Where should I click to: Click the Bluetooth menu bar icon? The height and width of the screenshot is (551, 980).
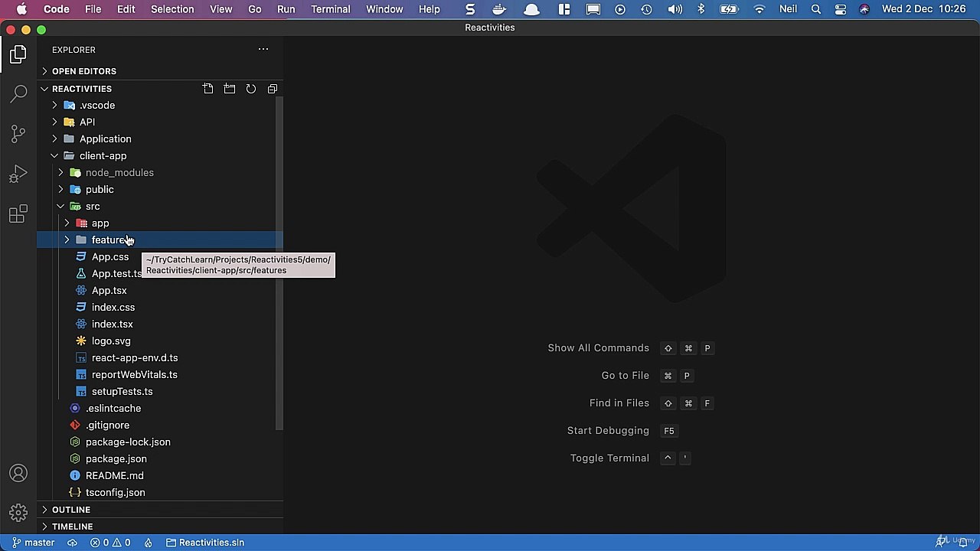[x=701, y=9]
